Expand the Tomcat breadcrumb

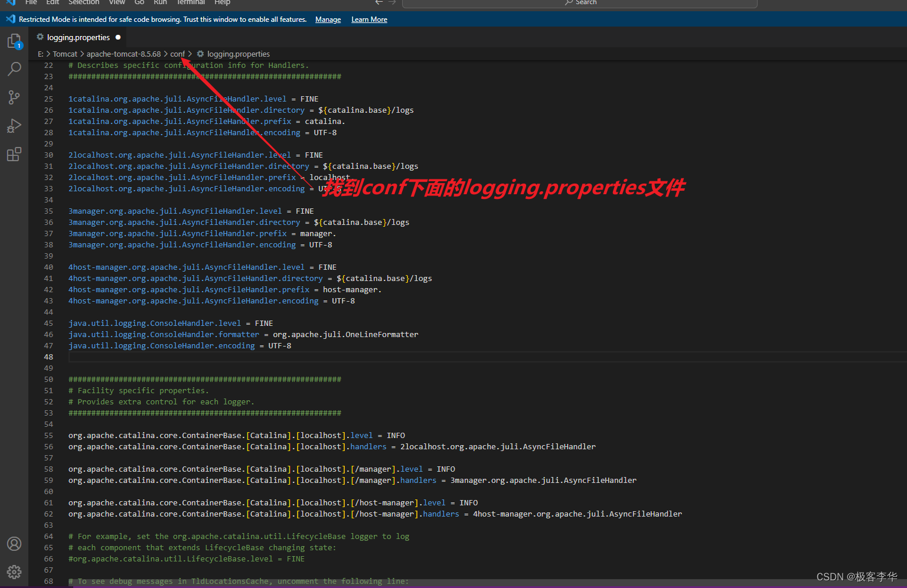pos(65,54)
